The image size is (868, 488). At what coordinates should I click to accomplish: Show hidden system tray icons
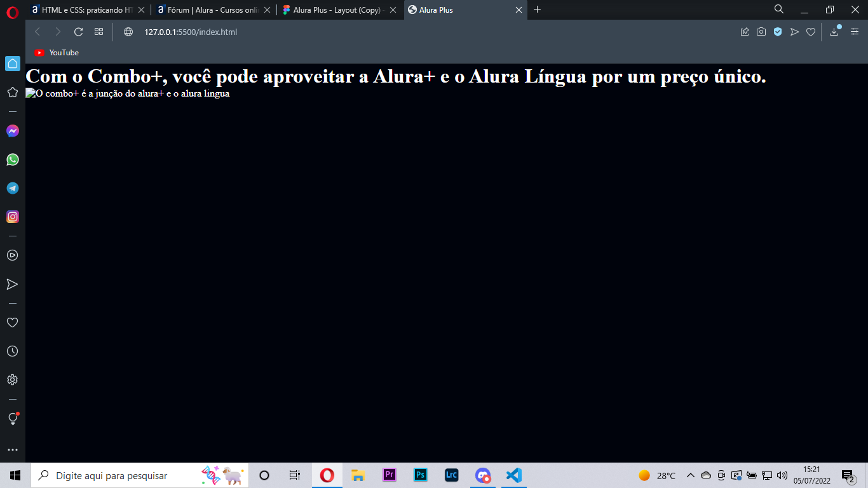pyautogui.click(x=691, y=475)
